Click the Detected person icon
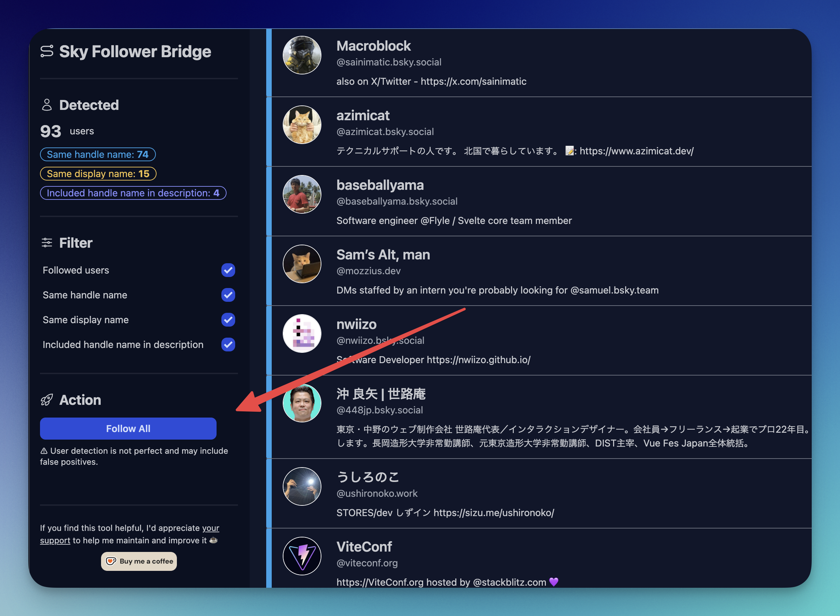This screenshot has height=616, width=840. [x=47, y=105]
